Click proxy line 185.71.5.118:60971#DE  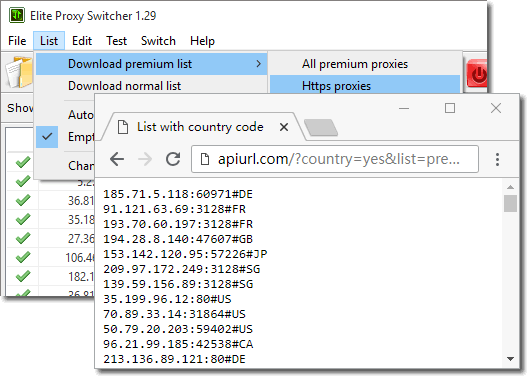178,194
